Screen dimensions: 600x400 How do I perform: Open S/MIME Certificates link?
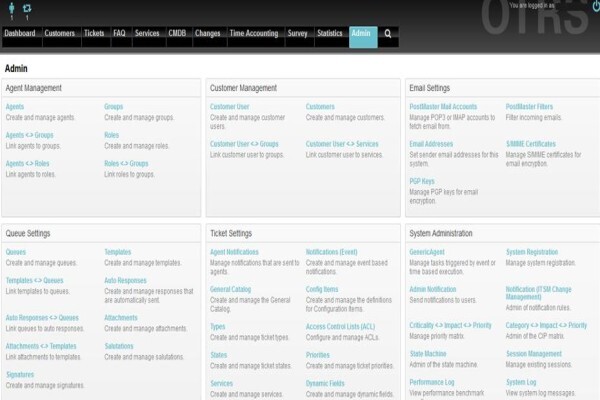pyautogui.click(x=531, y=144)
